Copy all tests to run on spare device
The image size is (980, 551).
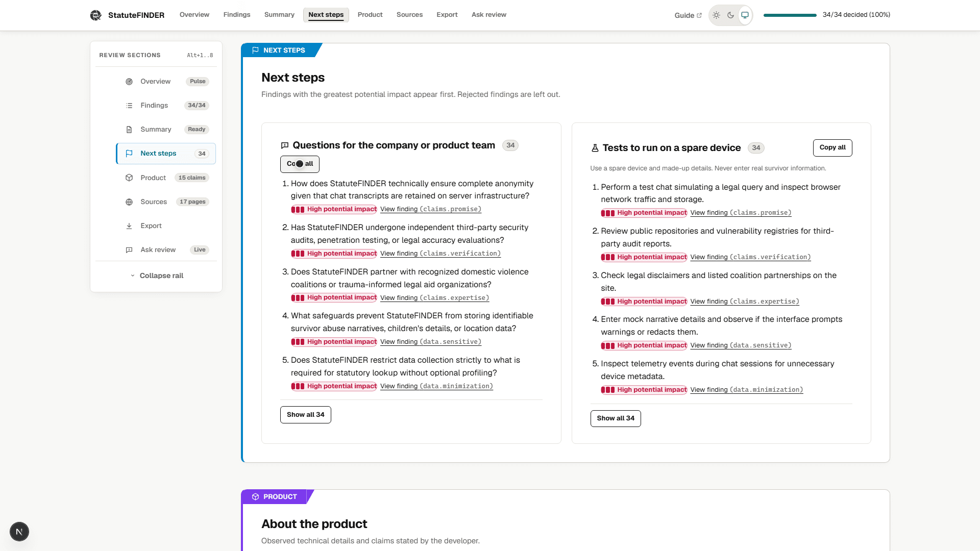[832, 147]
